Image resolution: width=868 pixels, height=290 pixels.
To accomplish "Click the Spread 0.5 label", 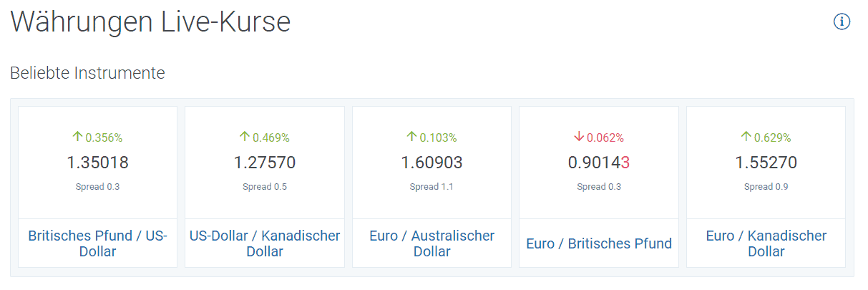I will coord(265,187).
